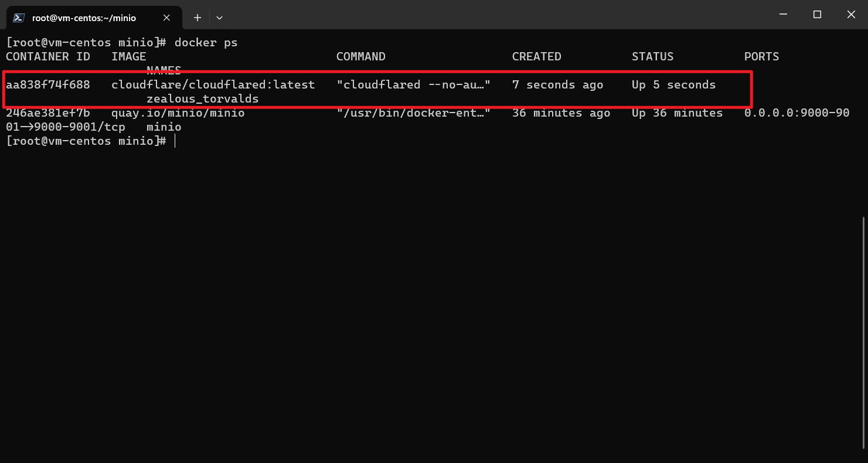This screenshot has width=868, height=463.
Task: Click container ID aa838f74f688
Action: pyautogui.click(x=48, y=84)
